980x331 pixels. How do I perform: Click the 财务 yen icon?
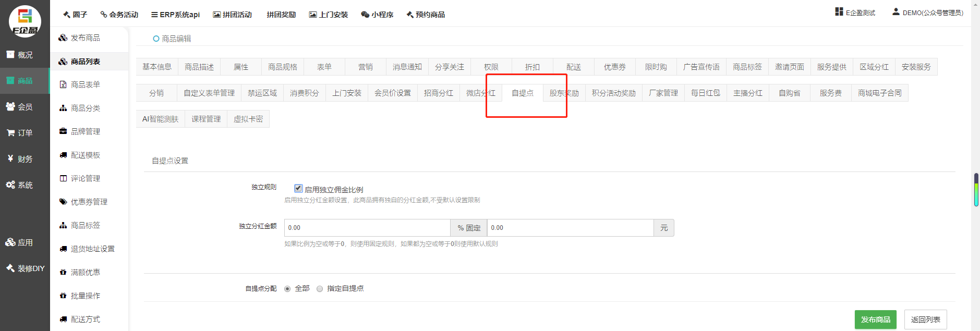[x=10, y=158]
